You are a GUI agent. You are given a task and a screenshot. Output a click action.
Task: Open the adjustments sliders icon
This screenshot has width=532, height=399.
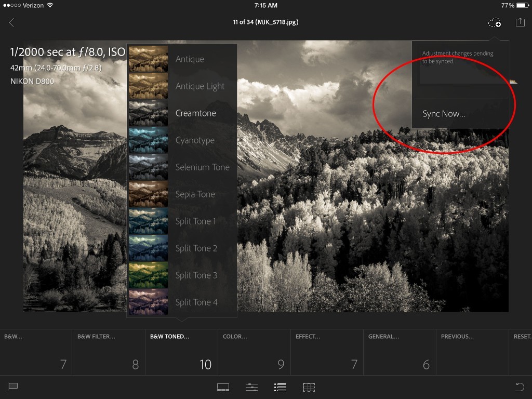pos(251,387)
